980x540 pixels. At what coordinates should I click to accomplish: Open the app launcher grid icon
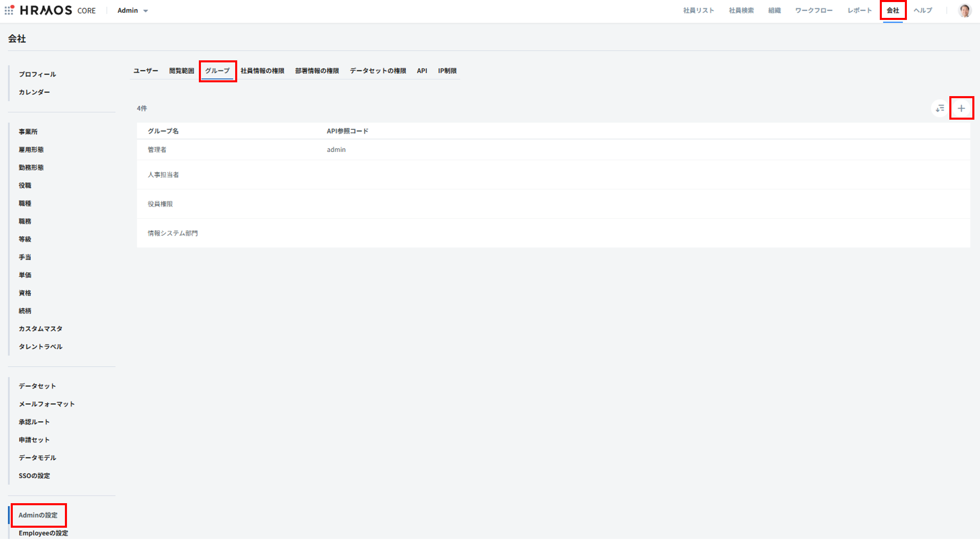(x=9, y=10)
